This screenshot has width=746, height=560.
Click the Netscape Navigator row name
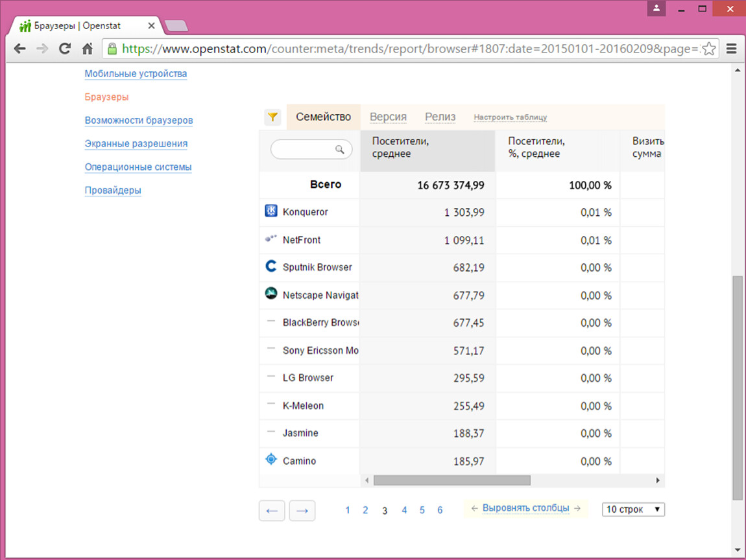pos(320,295)
